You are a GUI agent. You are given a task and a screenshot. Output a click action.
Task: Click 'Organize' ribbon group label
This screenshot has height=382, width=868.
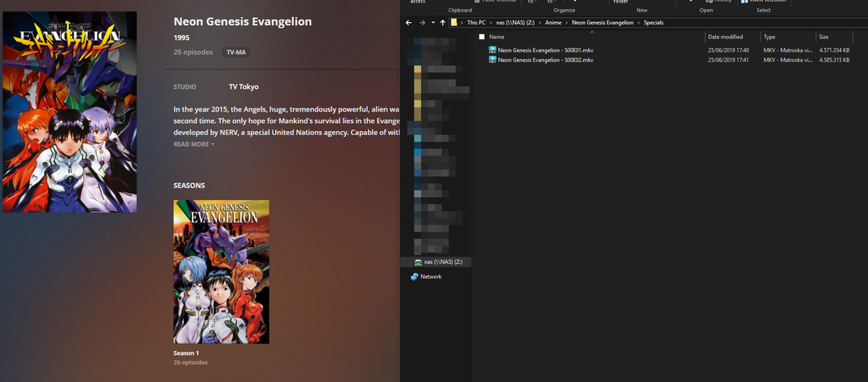(564, 10)
